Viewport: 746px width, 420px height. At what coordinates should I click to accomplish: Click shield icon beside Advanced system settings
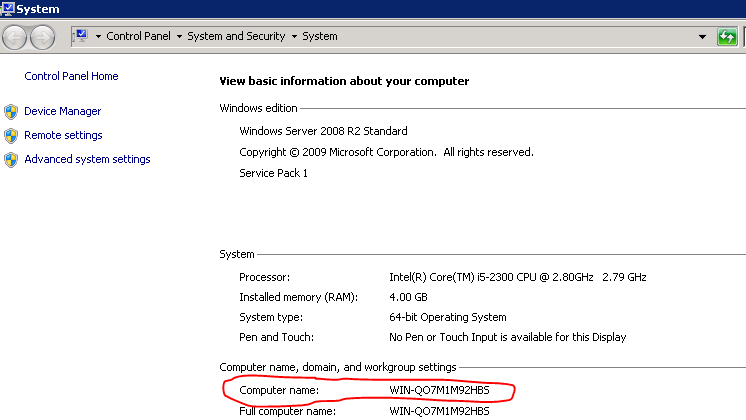coord(11,160)
